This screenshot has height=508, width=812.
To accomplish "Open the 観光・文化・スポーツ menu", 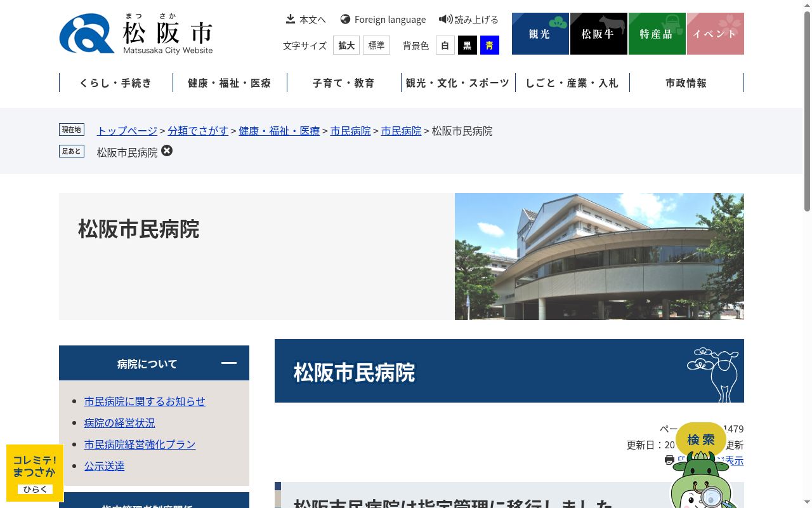I will tap(458, 83).
